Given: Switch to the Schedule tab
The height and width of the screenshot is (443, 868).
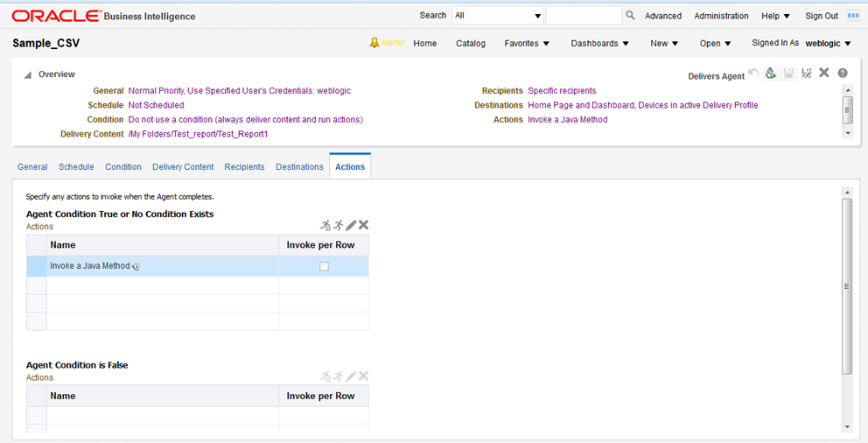Looking at the screenshot, I should 76,166.
